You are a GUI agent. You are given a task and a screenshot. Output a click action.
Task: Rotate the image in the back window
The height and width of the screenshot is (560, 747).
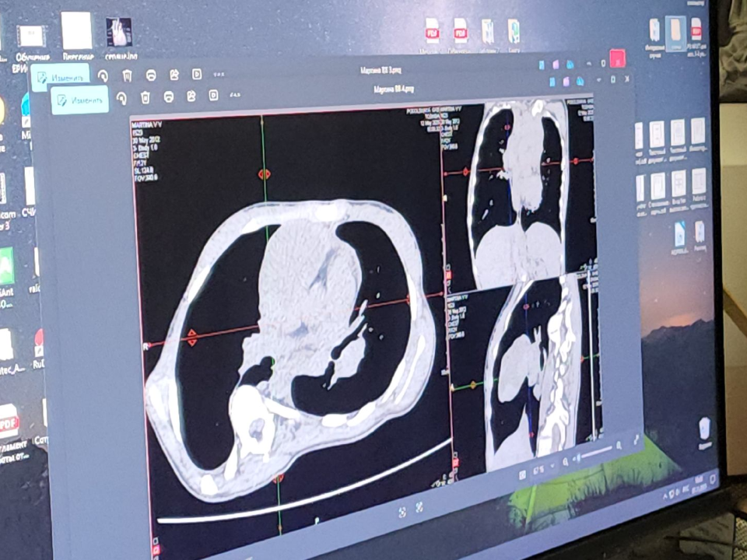(103, 75)
